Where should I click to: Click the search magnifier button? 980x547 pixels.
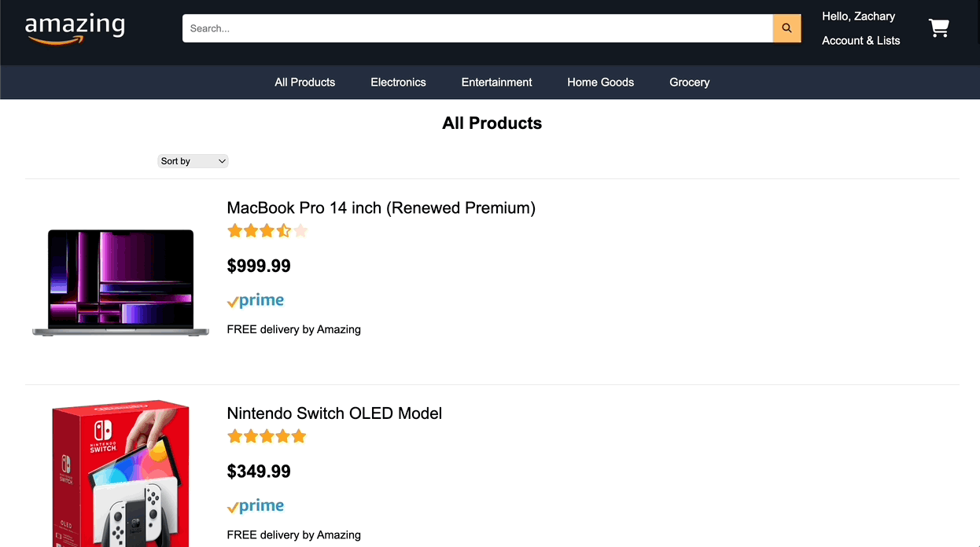(x=787, y=28)
